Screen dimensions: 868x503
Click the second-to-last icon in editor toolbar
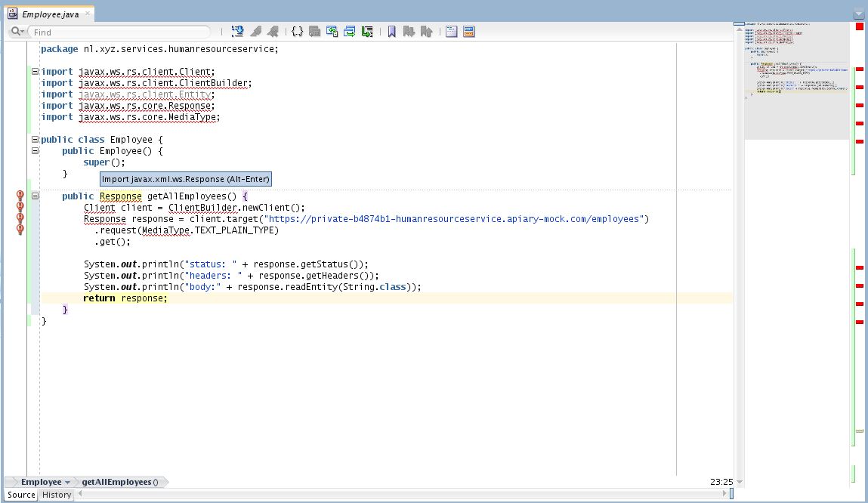click(451, 32)
